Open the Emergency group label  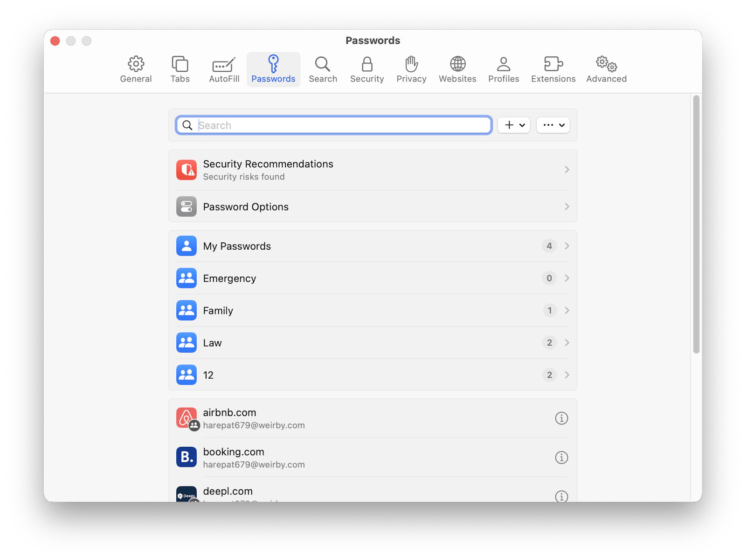tap(229, 279)
